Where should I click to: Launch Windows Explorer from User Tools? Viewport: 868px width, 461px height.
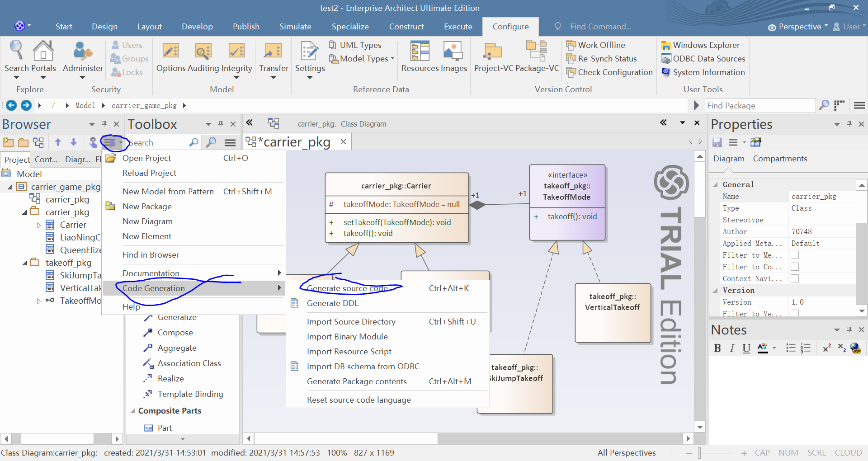[700, 45]
